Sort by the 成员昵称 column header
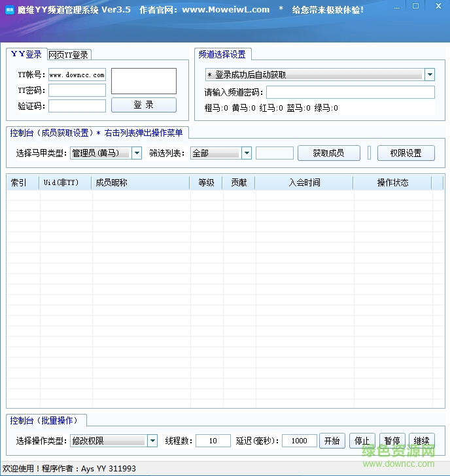Image resolution: width=450 pixels, height=476 pixels. pos(140,182)
